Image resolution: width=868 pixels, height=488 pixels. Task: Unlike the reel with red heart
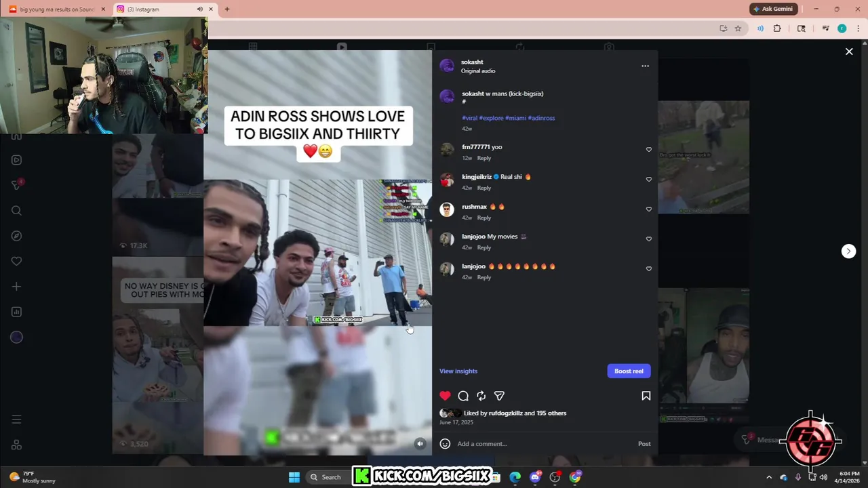pos(445,396)
